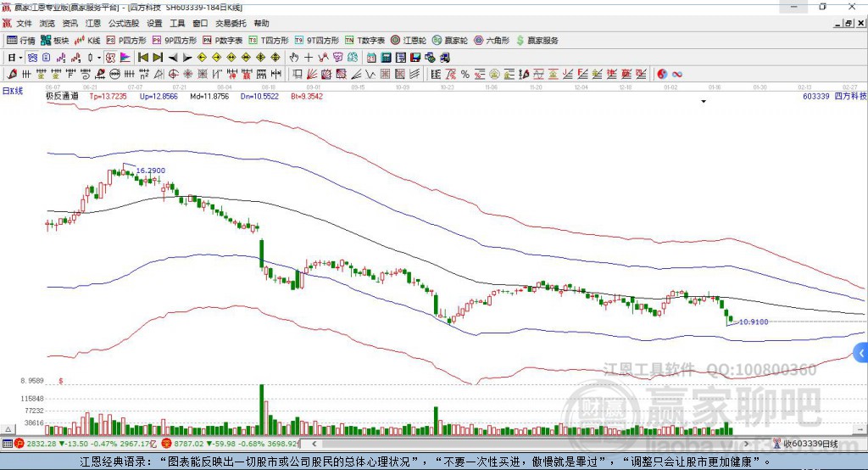Click the save floppy disk icon
Viewport: 868px width, 470px height.
(x=415, y=58)
